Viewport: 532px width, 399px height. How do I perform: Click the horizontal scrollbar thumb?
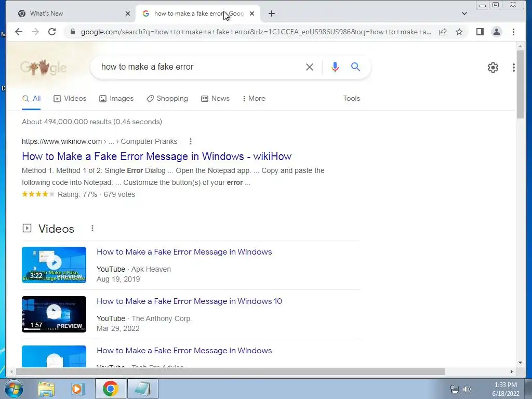[230, 372]
